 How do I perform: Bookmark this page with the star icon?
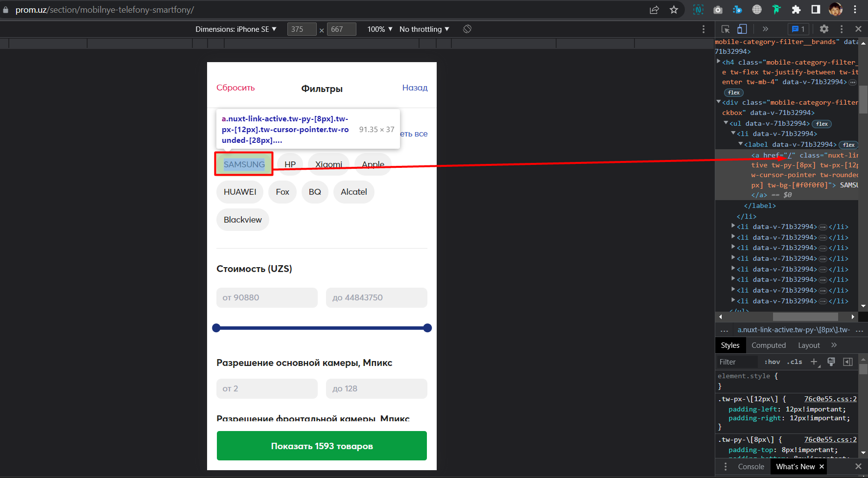(674, 10)
